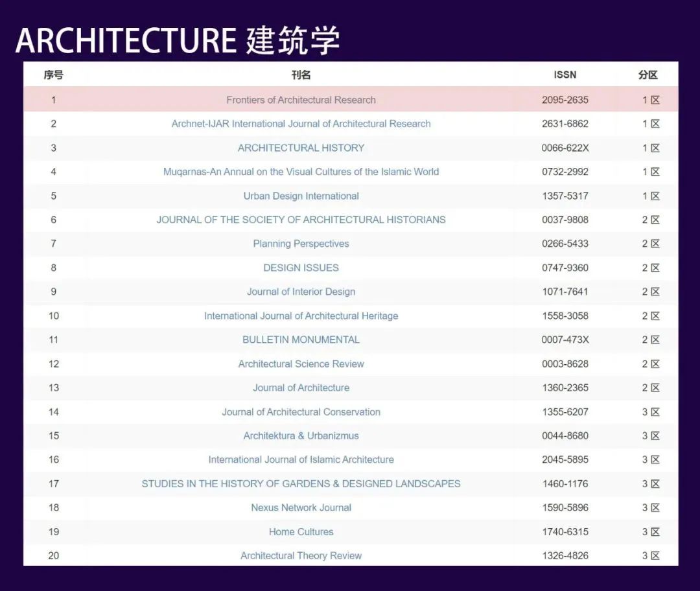This screenshot has height=591, width=700.
Task: Click Journal of the Society of Architectural Historians
Action: 301,220
